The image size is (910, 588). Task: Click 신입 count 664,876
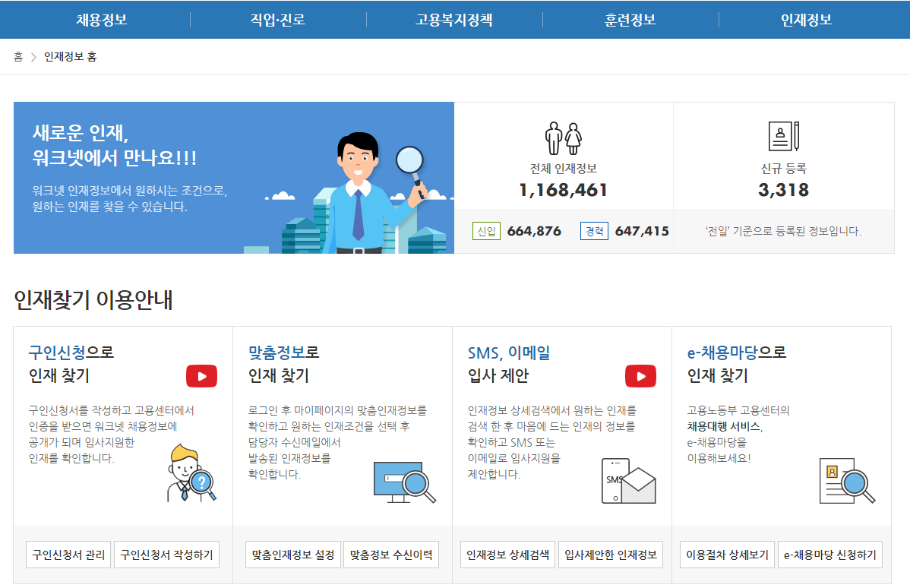click(535, 231)
